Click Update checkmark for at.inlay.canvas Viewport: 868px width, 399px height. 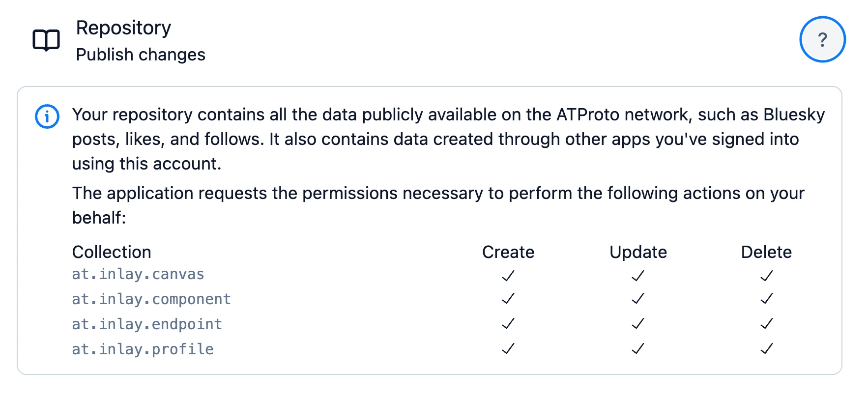638,276
